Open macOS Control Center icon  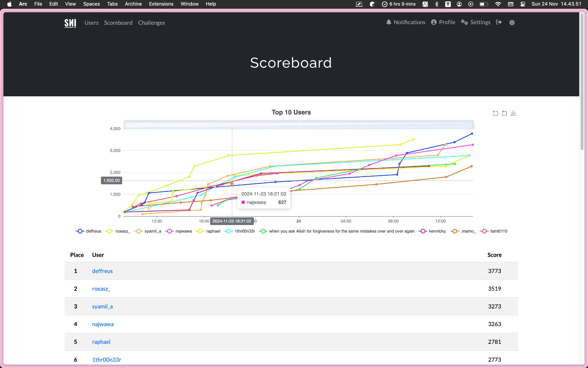click(x=523, y=4)
